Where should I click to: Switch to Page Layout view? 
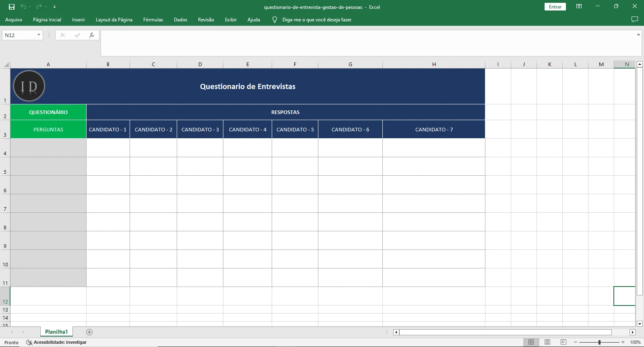547,342
